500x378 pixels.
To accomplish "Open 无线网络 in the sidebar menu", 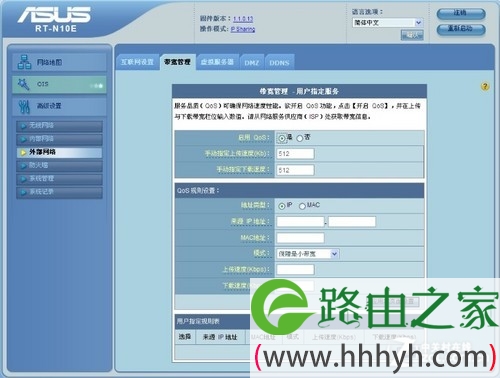I will click(x=59, y=126).
